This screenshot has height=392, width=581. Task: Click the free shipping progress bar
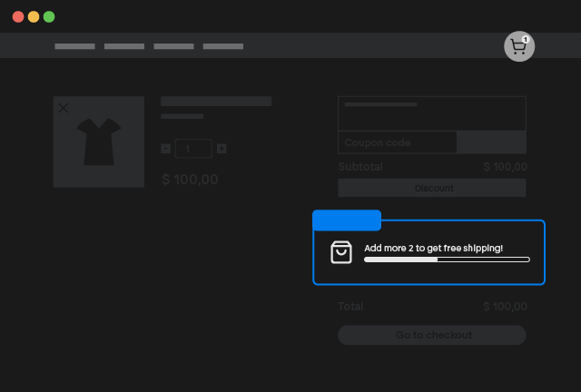447,260
